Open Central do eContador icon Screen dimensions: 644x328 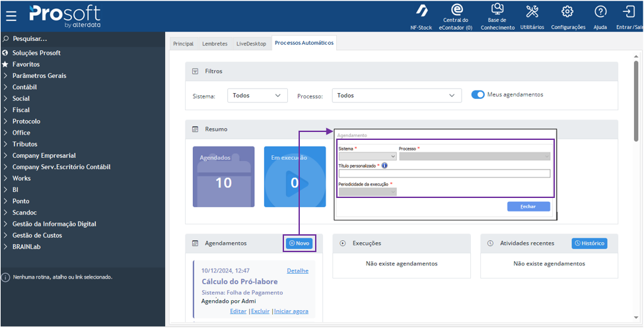coord(456,9)
